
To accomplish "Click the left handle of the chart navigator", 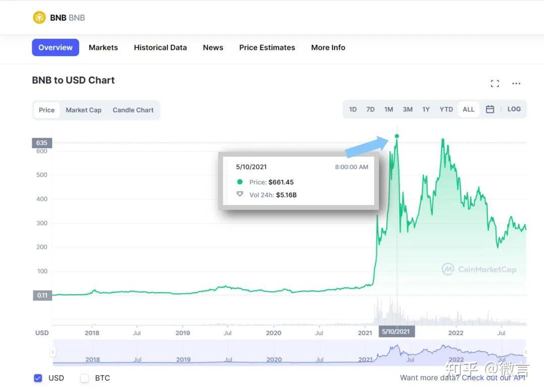I will pyautogui.click(x=52, y=353).
